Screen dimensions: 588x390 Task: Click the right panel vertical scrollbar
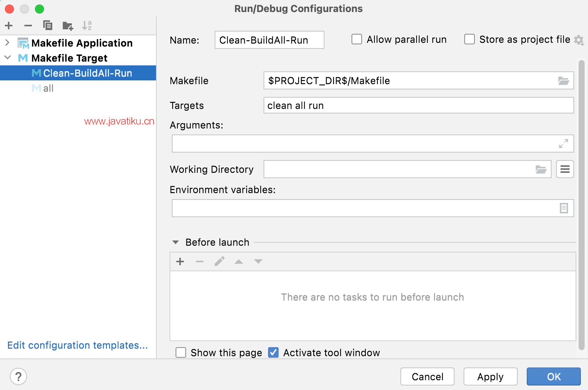582,205
